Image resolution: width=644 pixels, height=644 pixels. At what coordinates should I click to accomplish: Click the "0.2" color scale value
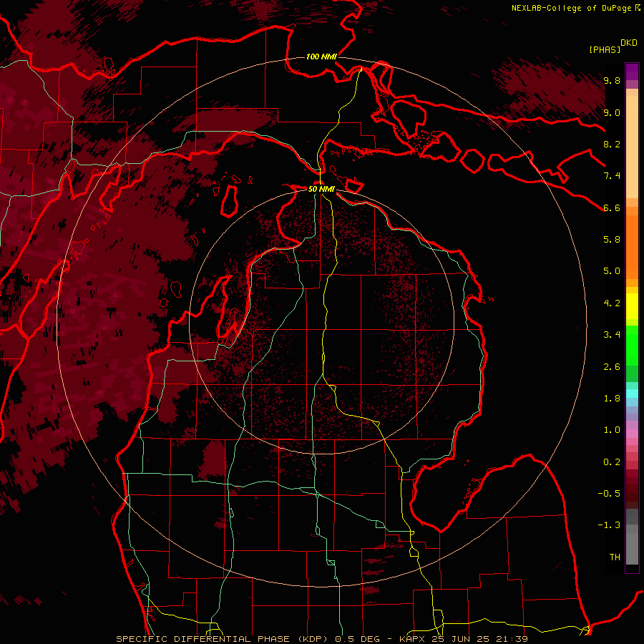612,462
